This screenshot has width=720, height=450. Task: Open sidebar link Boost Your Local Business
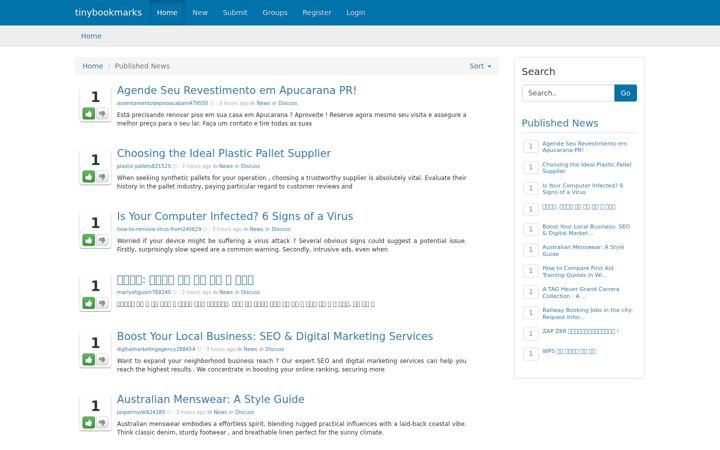tap(586, 230)
